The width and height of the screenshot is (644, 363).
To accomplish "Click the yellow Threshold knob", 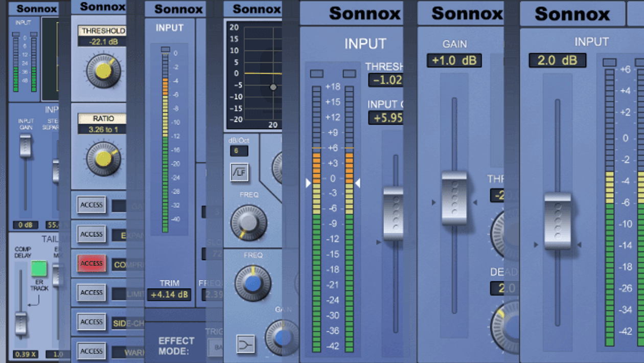I will tap(103, 71).
